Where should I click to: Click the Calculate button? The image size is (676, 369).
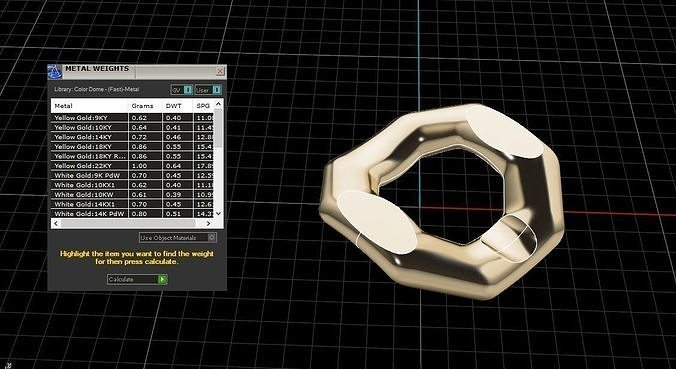[137, 279]
